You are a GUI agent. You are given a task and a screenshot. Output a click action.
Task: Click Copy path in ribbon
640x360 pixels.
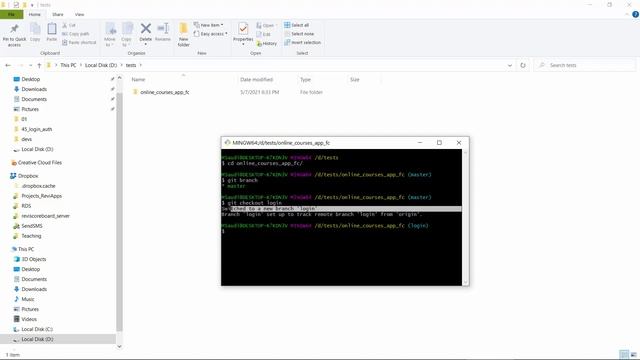(76, 34)
